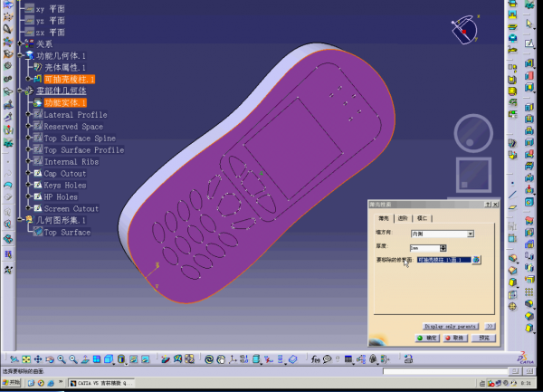This screenshot has height=392, width=543.
Task: Click the formula f(x) icon
Action: click(x=315, y=360)
